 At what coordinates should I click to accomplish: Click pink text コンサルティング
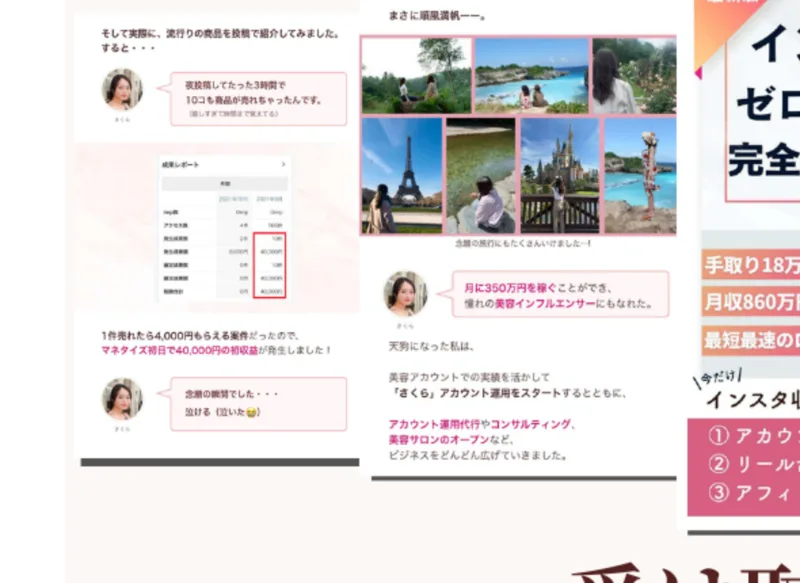click(x=531, y=424)
